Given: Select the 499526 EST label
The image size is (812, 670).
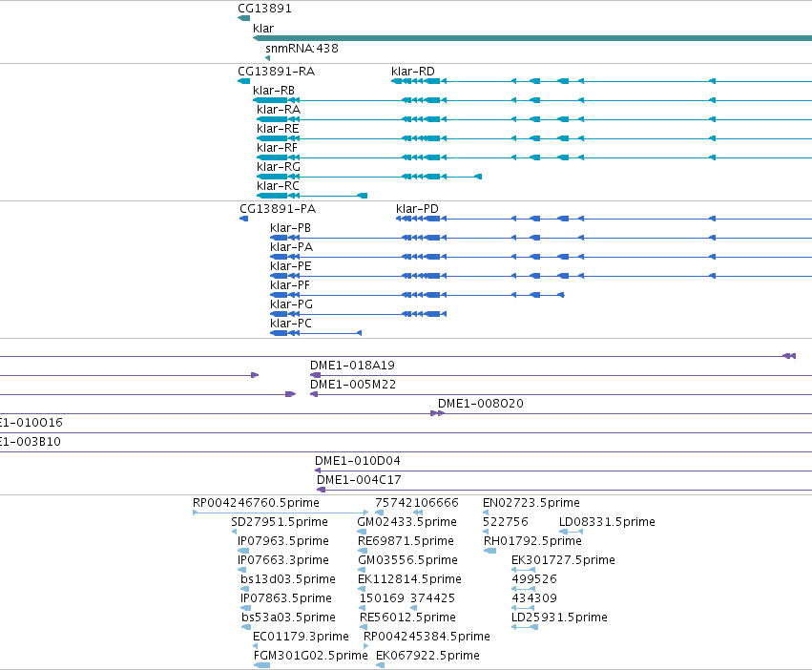Looking at the screenshot, I should click(x=534, y=578).
